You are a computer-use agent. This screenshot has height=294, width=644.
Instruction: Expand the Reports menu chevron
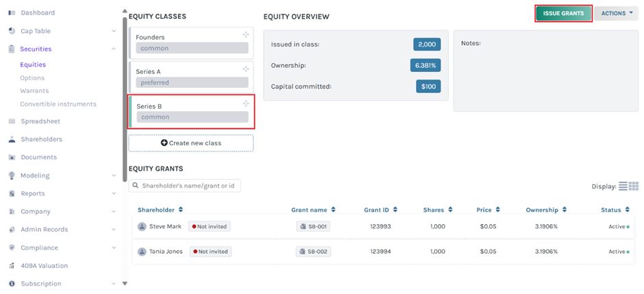point(114,193)
